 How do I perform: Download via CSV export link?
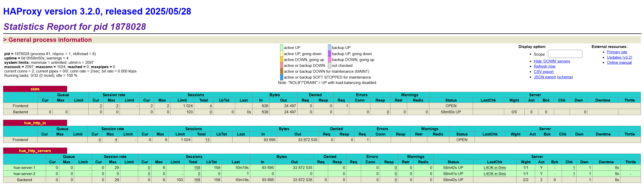(544, 72)
